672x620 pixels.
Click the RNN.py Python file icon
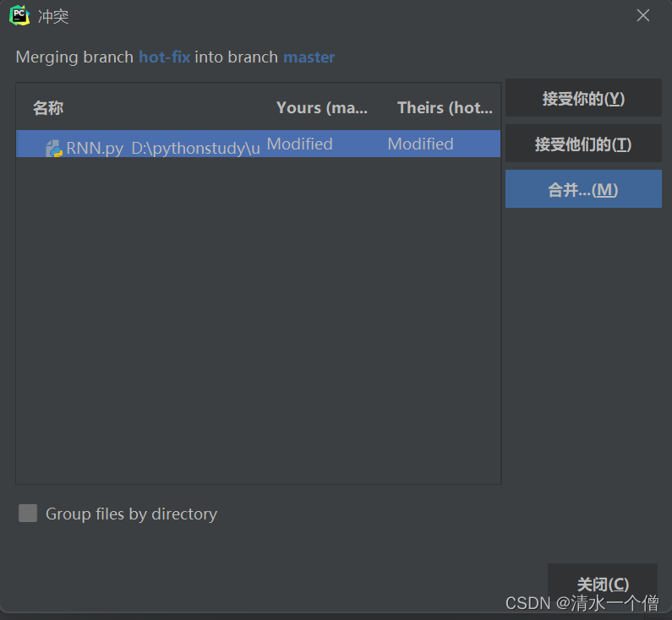(x=54, y=148)
